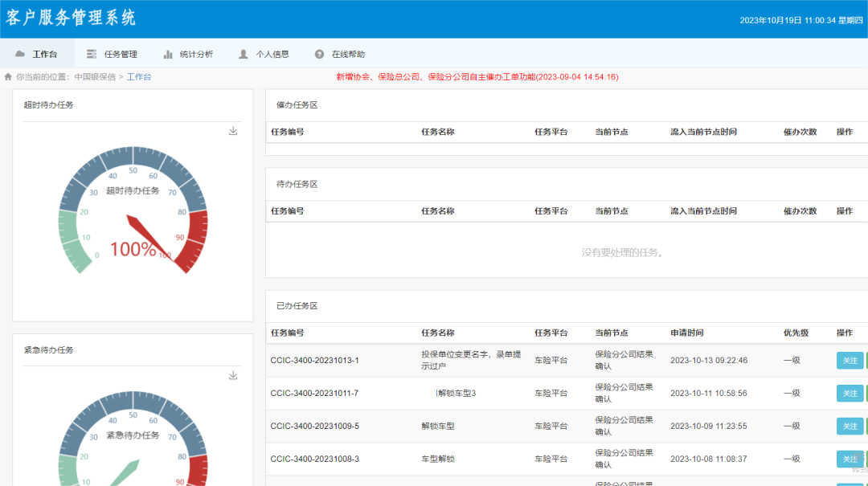The width and height of the screenshot is (868, 486).
Task: Click the bar chart icon beside 统计分析
Action: tap(168, 54)
